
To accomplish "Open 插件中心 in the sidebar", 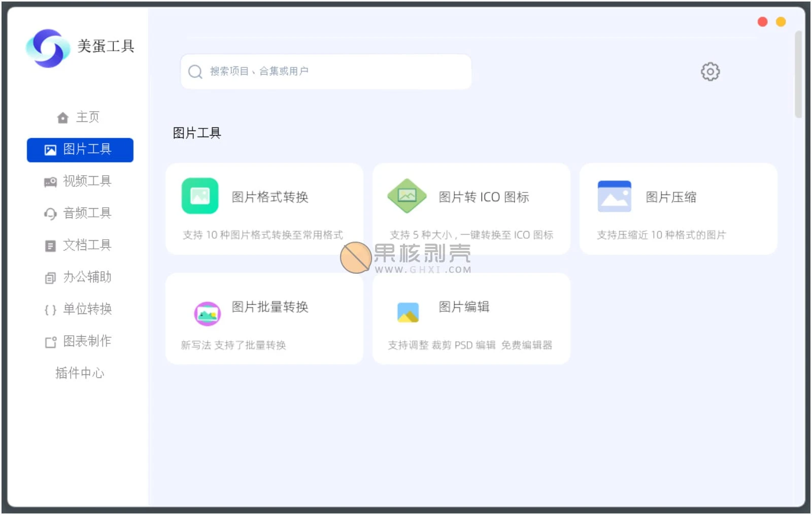I will click(x=80, y=373).
